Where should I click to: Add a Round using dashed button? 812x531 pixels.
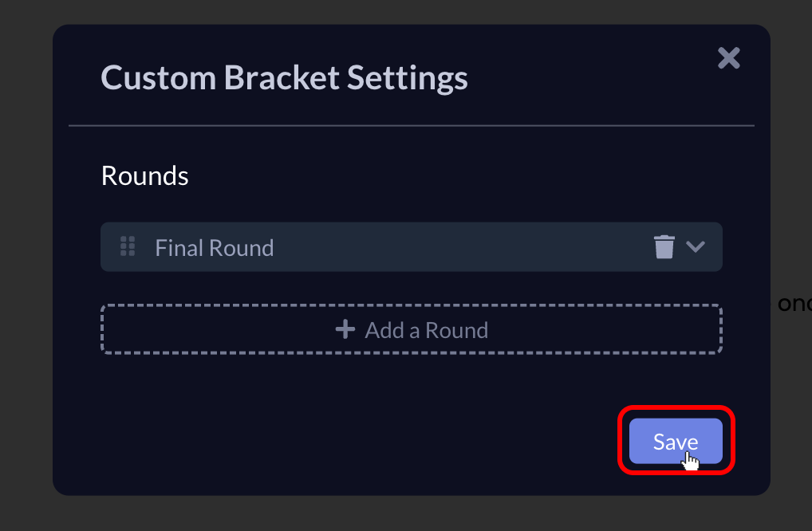coord(411,329)
